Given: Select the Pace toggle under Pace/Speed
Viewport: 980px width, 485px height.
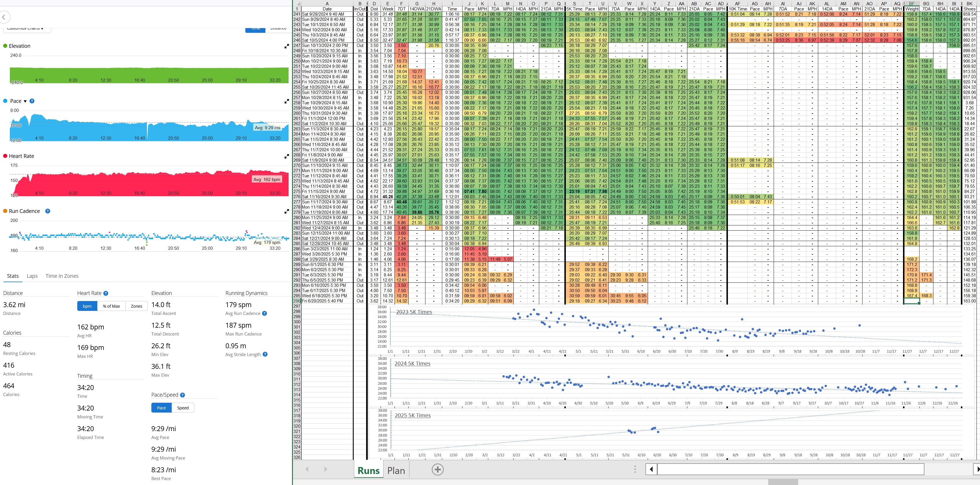Looking at the screenshot, I should (161, 408).
